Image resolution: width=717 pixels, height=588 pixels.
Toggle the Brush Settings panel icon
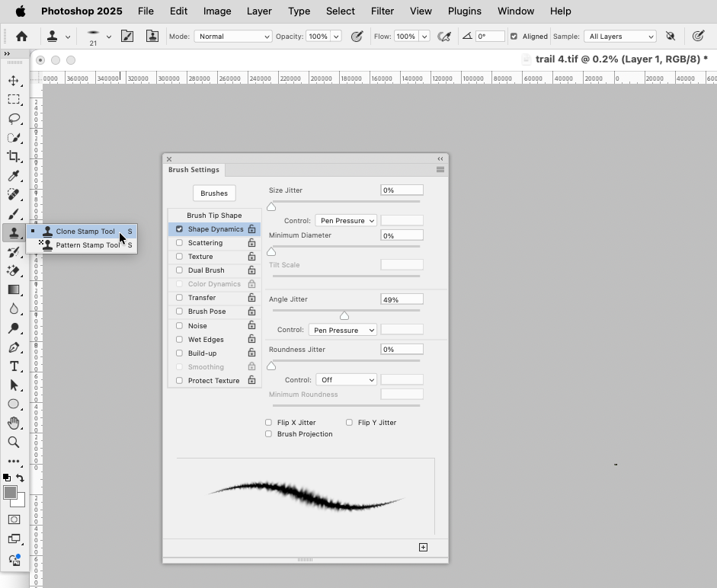point(127,36)
